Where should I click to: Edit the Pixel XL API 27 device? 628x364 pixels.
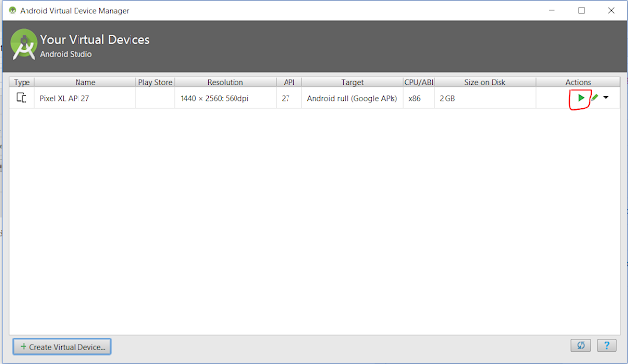(595, 98)
